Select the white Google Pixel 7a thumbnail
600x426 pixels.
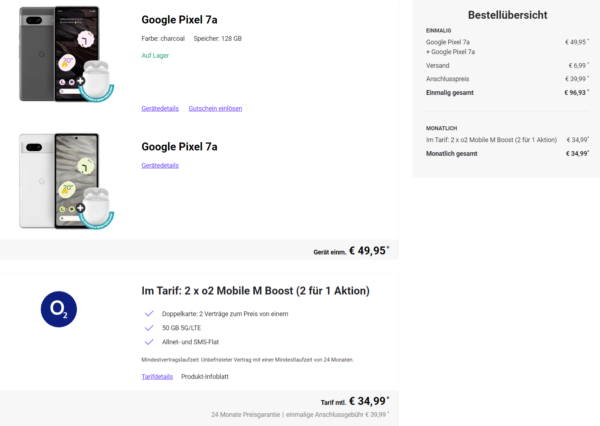click(59, 181)
